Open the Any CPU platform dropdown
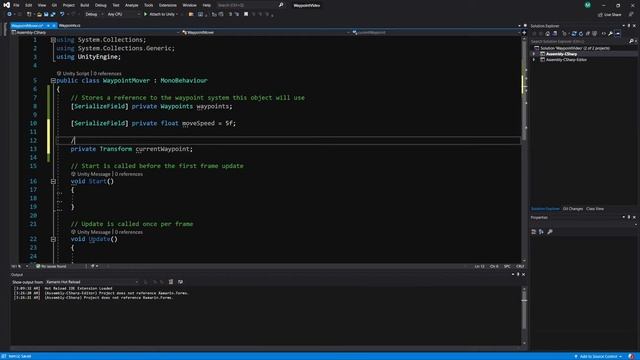The width and height of the screenshot is (640, 360). 123,14
